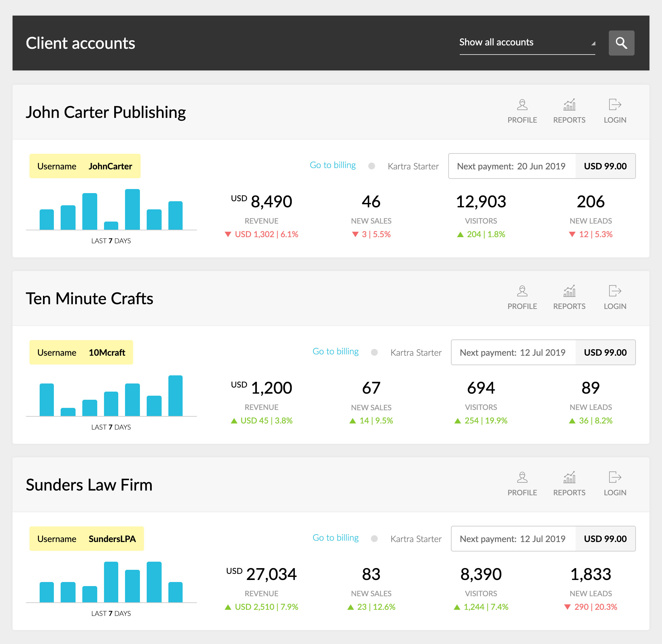Image resolution: width=662 pixels, height=644 pixels.
Task: Click Sunders Law Firm Kartra Starter status dot
Action: point(374,539)
